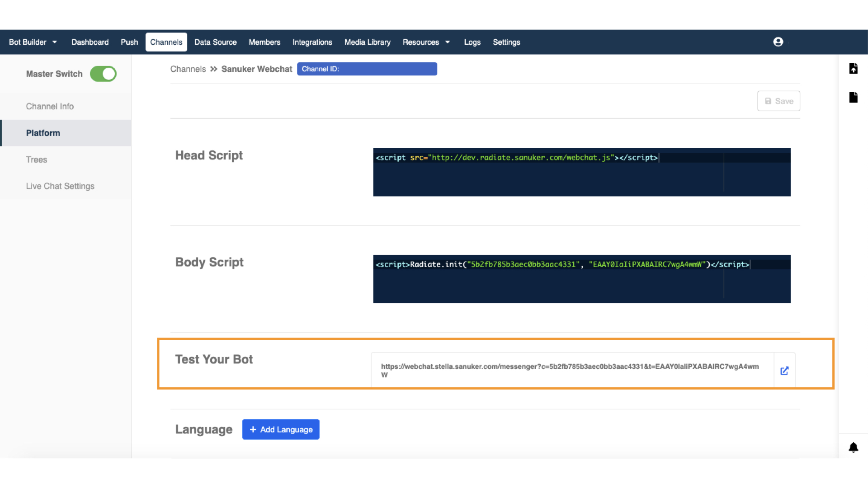
Task: Click the file upload icon in right sidebar
Action: click(x=853, y=68)
